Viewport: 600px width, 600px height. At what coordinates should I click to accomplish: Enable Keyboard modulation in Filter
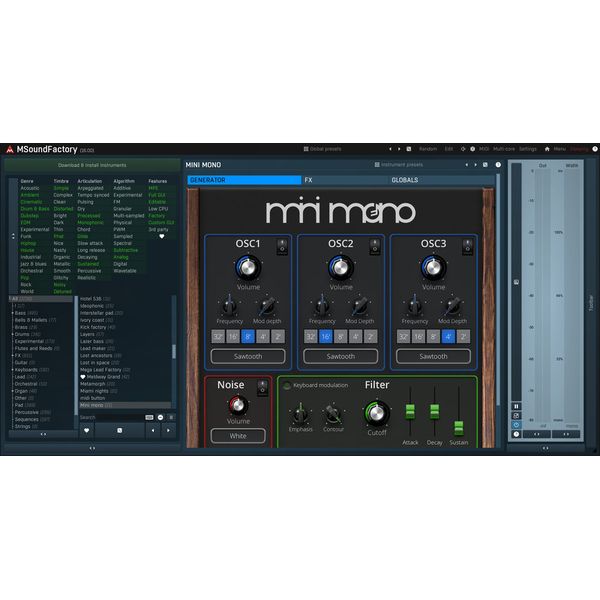(287, 386)
